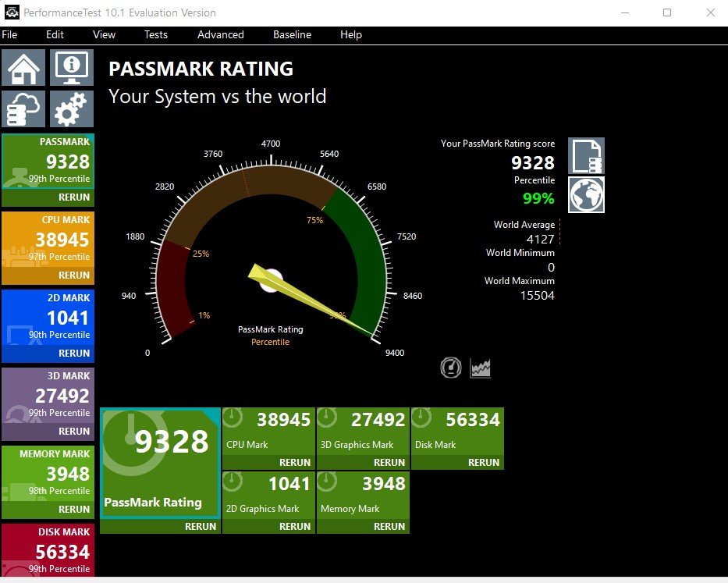This screenshot has height=583, width=728.
Task: Select the CPU MARK 38945 sidebar tile
Action: (48, 240)
